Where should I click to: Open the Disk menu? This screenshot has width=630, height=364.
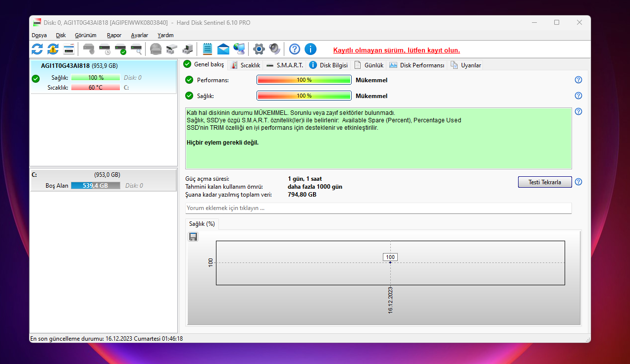[x=61, y=35]
